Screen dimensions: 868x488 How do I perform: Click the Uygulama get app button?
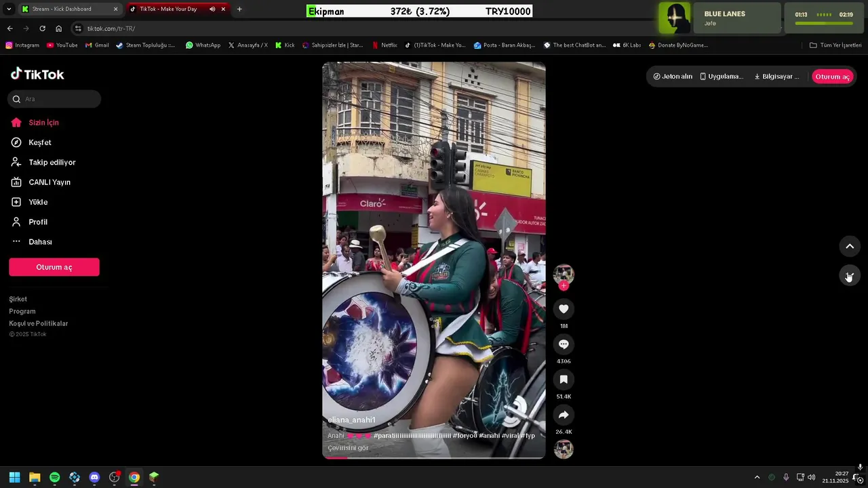click(x=722, y=77)
